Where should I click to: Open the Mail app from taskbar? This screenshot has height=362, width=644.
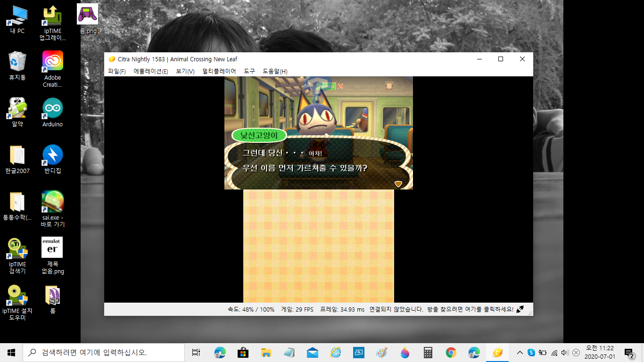pos(313,353)
